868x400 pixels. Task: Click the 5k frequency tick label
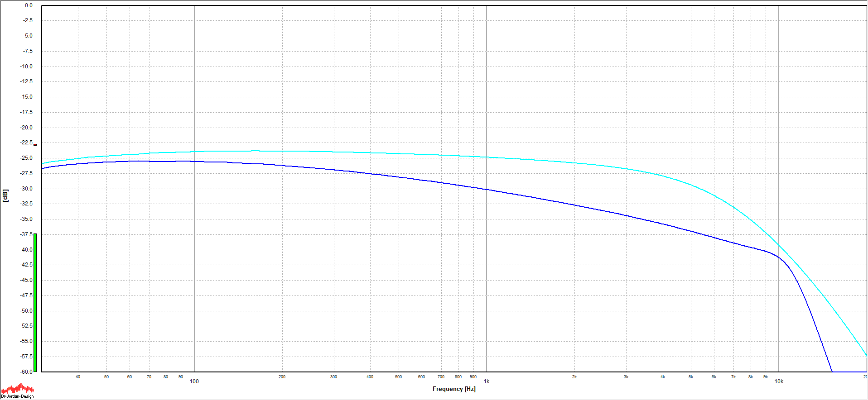click(690, 377)
